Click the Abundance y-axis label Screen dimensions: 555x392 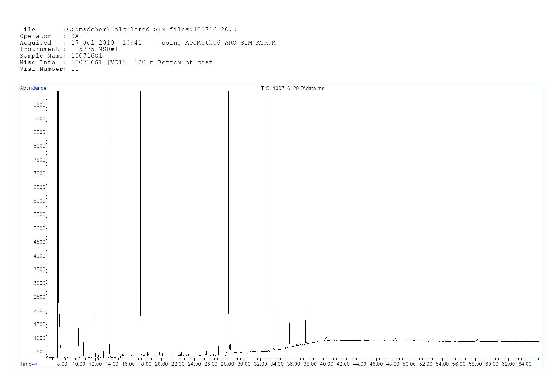[33, 88]
